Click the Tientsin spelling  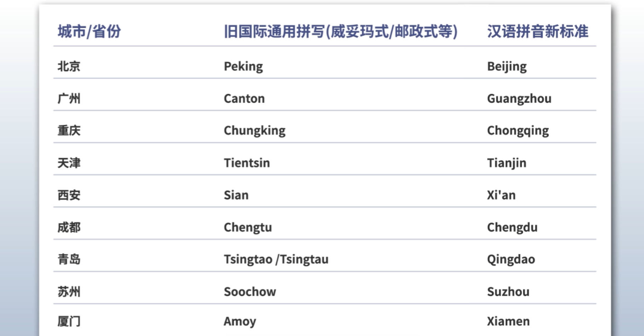click(x=247, y=163)
